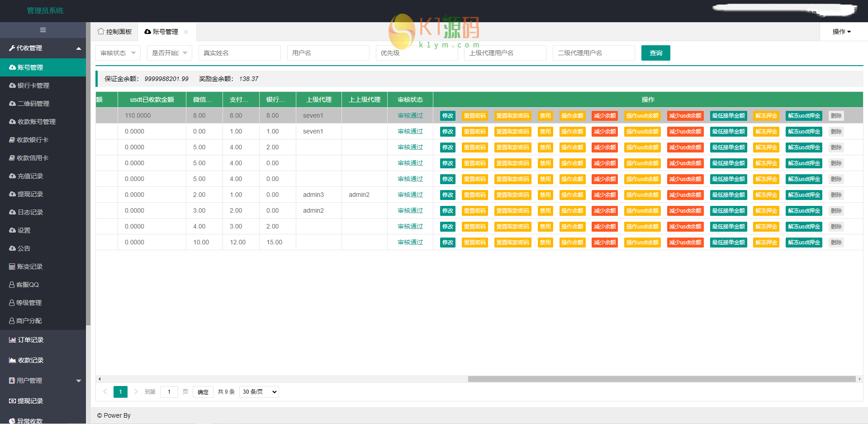
Task: Click the 上级代理用户名 input field
Action: click(x=505, y=53)
